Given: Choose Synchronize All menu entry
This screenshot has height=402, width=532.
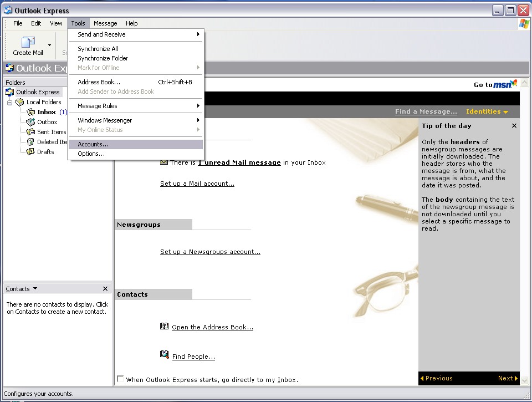Looking at the screenshot, I should [x=136, y=49].
